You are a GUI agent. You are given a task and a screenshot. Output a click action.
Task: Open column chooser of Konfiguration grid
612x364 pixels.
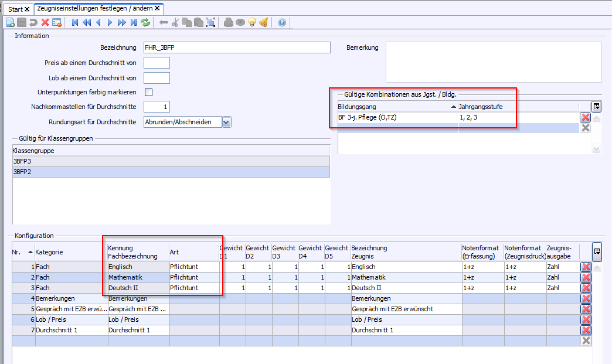click(597, 251)
